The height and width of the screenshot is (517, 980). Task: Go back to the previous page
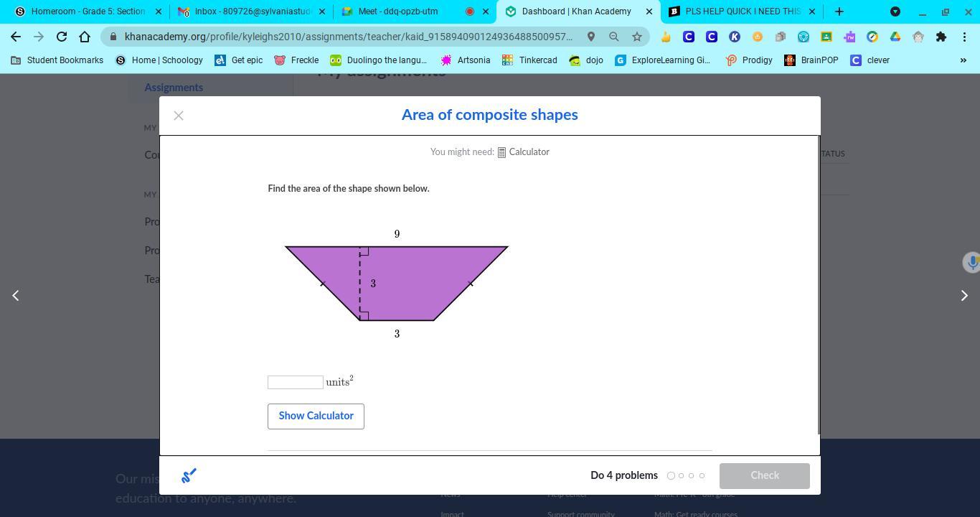tap(16, 37)
